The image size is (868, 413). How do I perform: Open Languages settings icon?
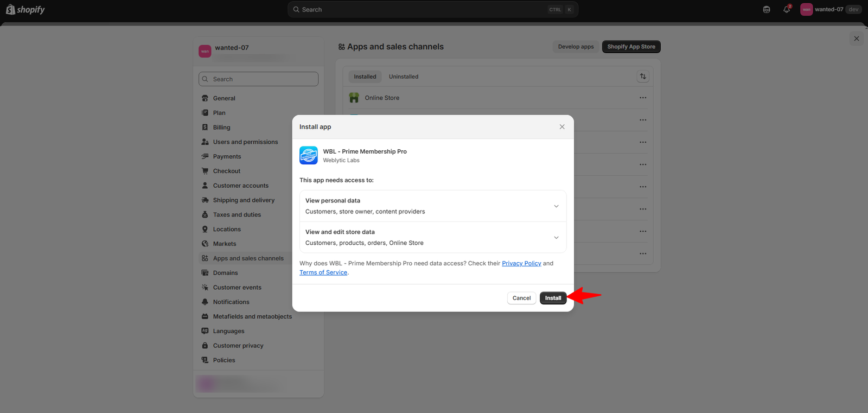(205, 331)
